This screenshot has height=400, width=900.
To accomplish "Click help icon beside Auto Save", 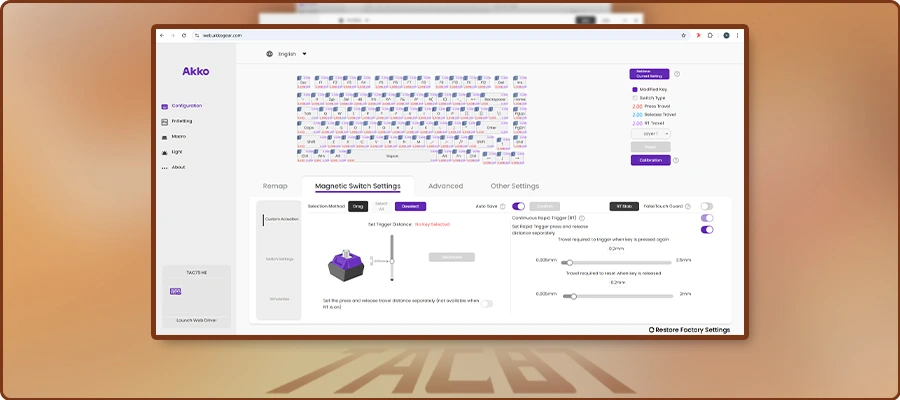I will [x=503, y=207].
